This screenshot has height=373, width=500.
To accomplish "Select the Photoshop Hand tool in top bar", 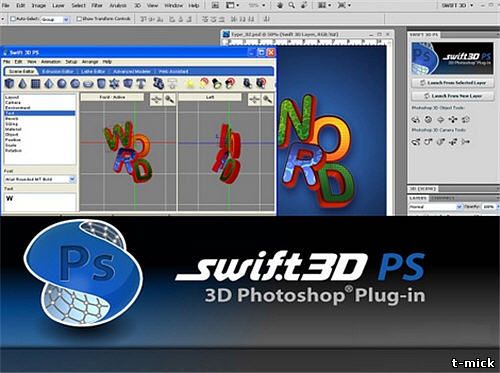I will coord(281,6).
